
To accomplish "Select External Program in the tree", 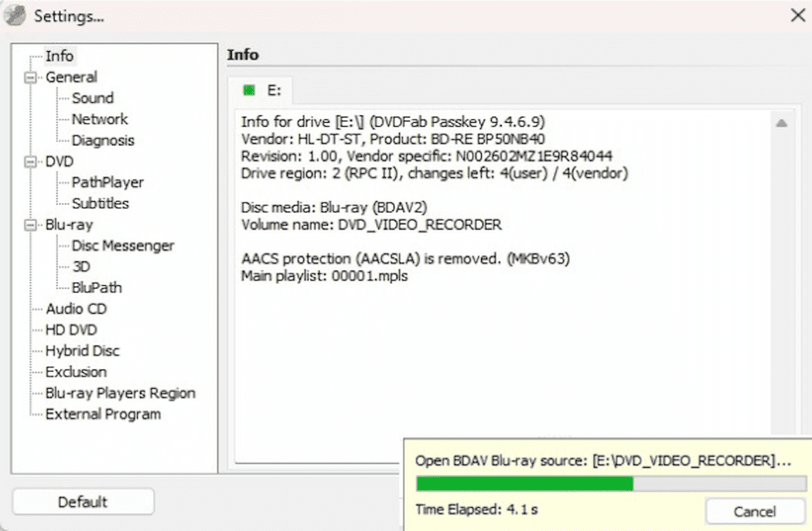I will 103,414.
